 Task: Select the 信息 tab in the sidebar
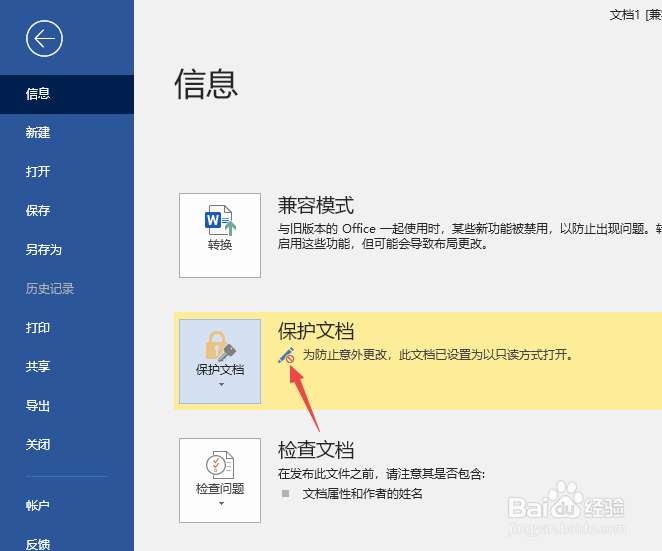click(x=67, y=94)
